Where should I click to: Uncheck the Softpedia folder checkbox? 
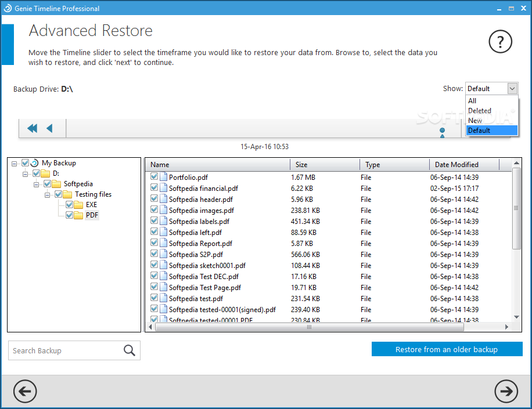click(x=47, y=184)
